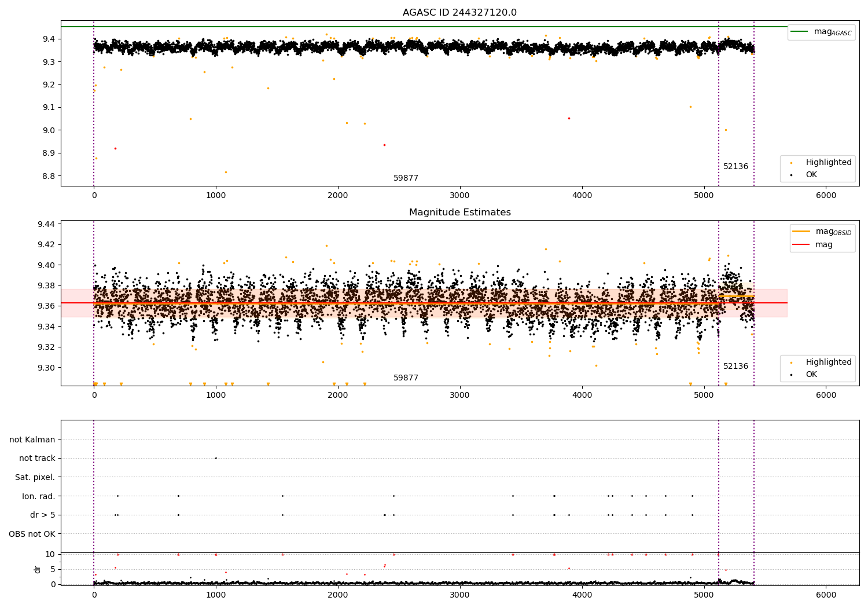Click the "9.34" y-axis tick label

[46, 327]
